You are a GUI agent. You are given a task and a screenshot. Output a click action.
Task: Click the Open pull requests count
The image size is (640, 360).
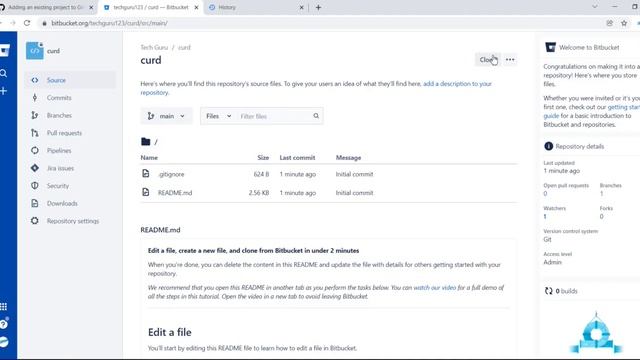545,193
